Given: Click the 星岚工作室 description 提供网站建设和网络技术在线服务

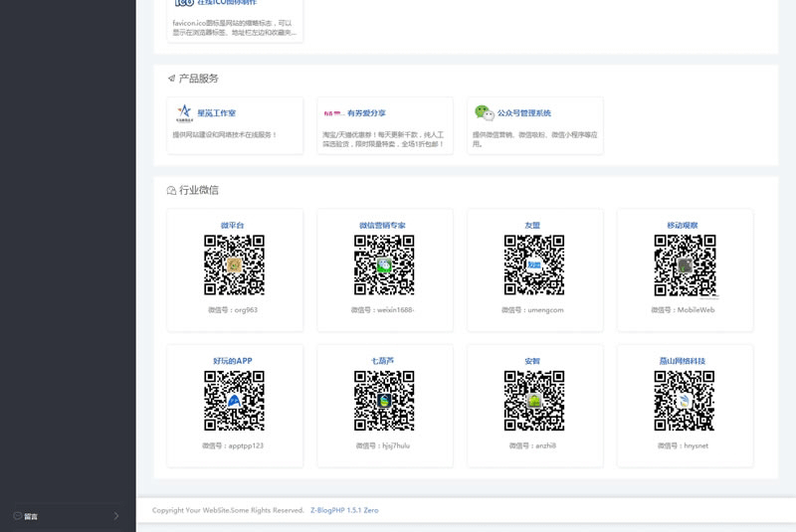Looking at the screenshot, I should pos(225,135).
